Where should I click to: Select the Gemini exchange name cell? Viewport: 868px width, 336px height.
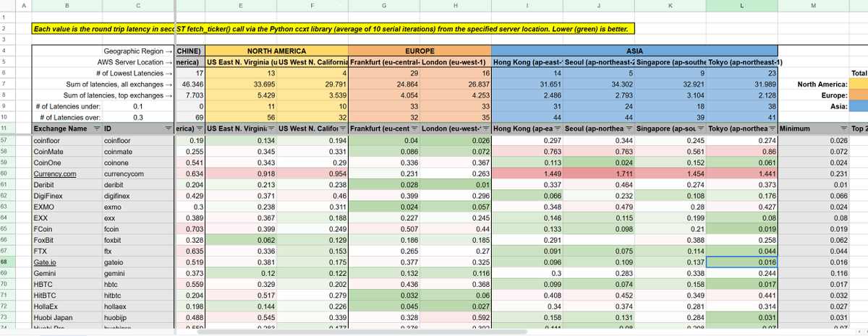pos(67,274)
